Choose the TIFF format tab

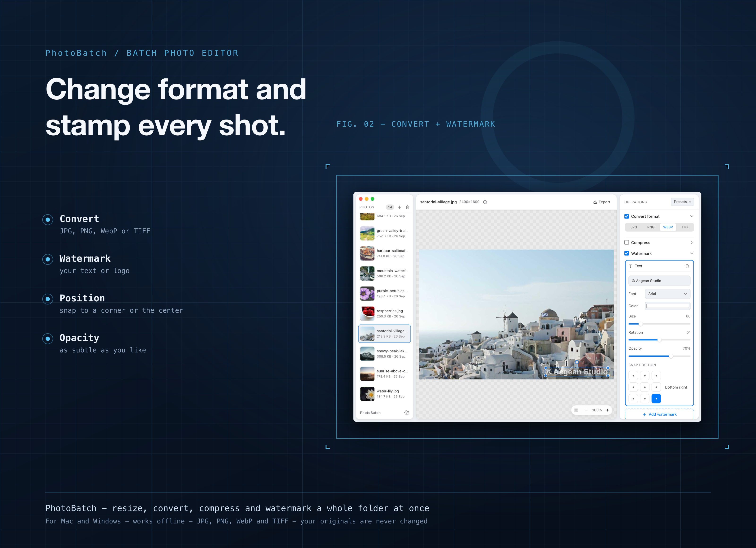pyautogui.click(x=685, y=227)
